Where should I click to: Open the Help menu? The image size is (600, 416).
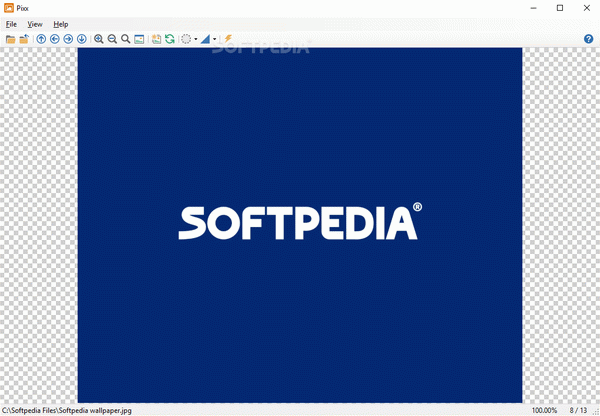(60, 24)
